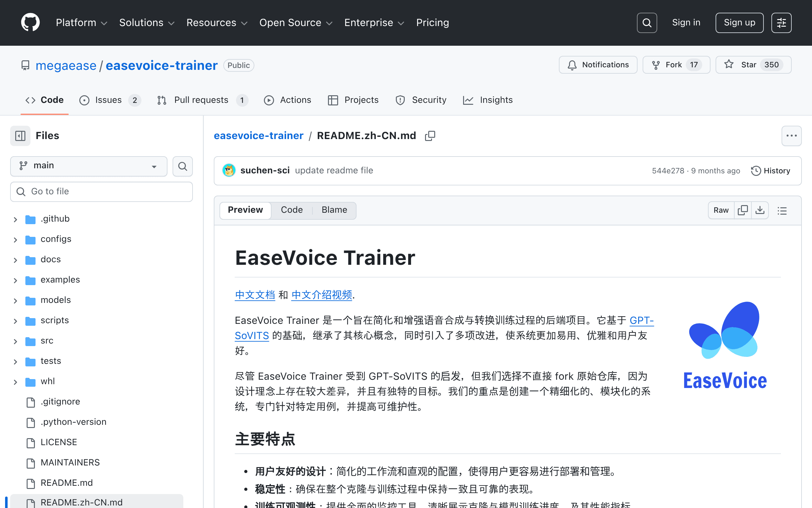Focus the Go to file field

click(101, 191)
